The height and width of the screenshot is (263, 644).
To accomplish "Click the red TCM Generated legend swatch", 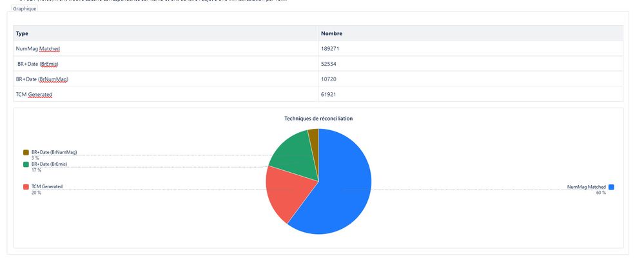I will click(x=26, y=187).
